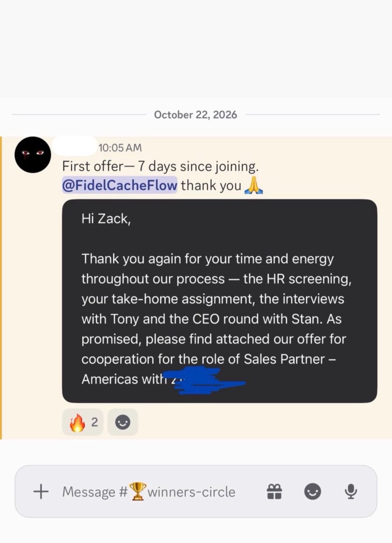
Task: Click the yellow mention highlight bar
Action: (1, 288)
